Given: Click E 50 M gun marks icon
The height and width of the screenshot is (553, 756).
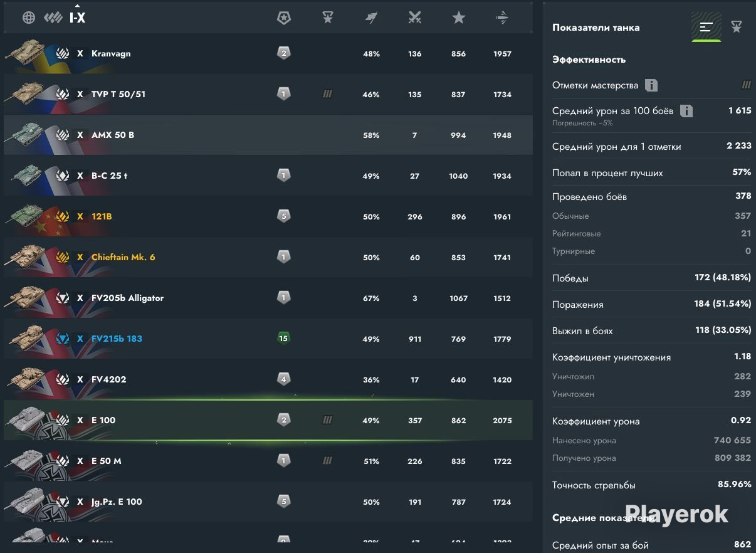Looking at the screenshot, I should [327, 461].
